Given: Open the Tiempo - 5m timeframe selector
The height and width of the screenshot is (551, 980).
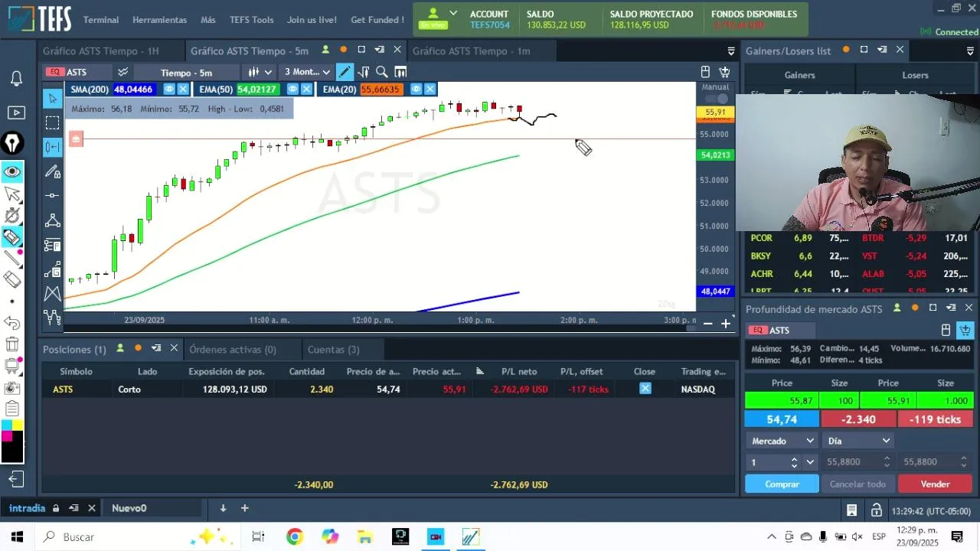Looking at the screenshot, I should pos(186,73).
